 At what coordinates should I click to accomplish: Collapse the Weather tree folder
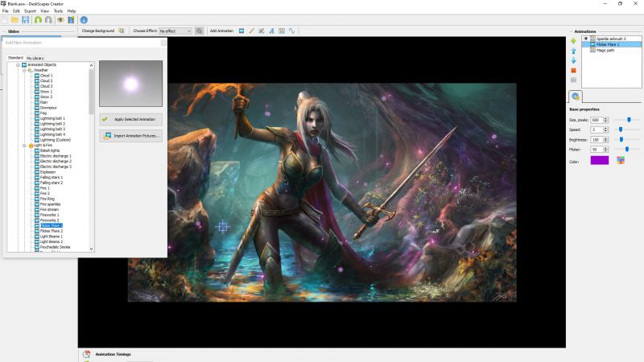coord(24,70)
